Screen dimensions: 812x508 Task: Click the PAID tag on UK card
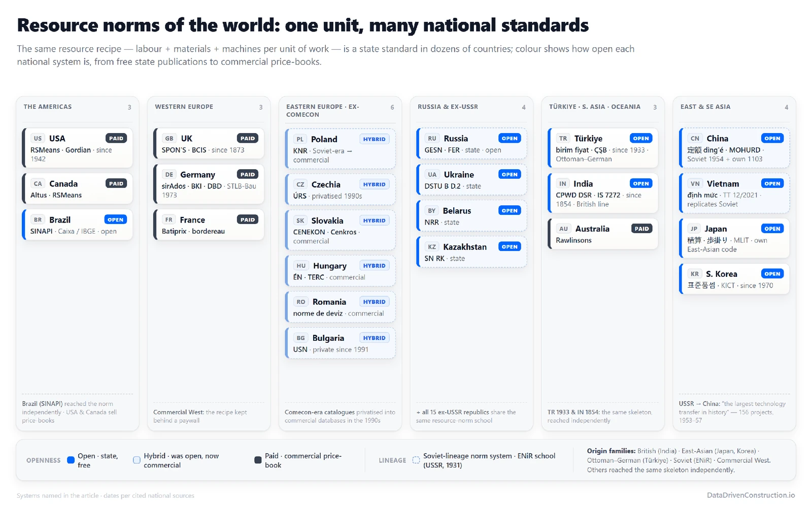point(248,138)
